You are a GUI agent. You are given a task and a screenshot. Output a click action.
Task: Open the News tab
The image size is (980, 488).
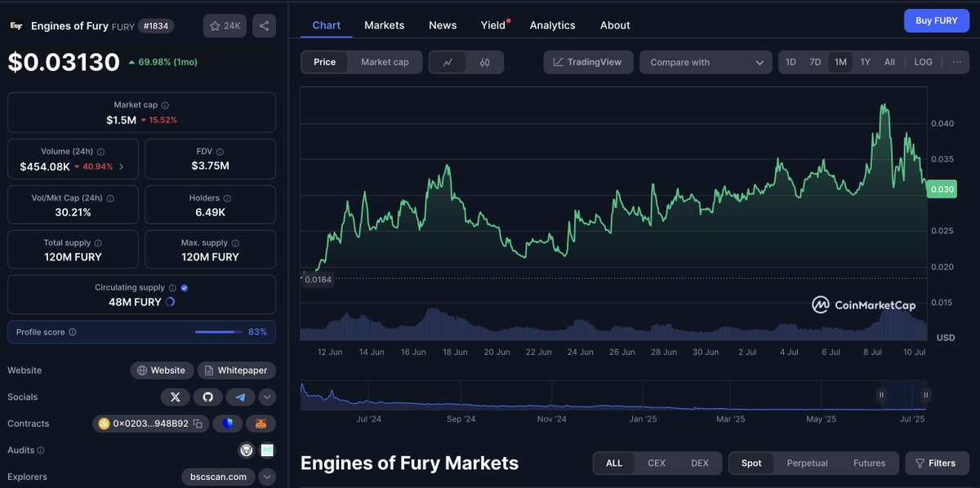(443, 25)
